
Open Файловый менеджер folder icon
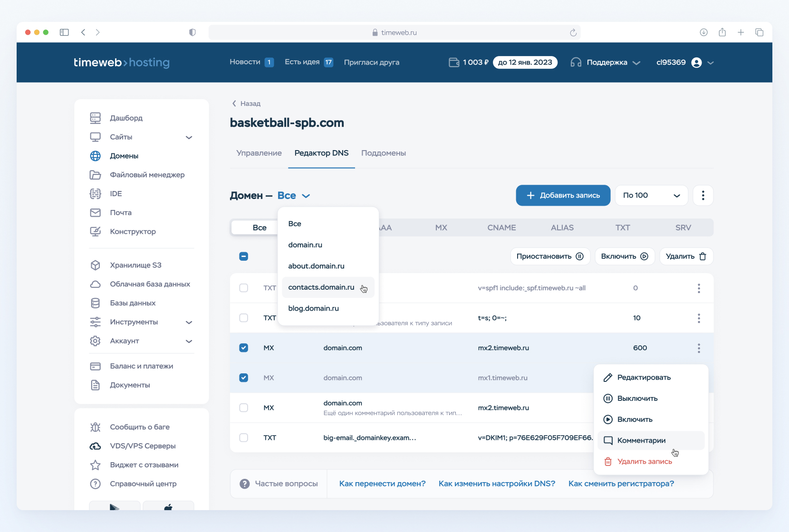point(96,175)
